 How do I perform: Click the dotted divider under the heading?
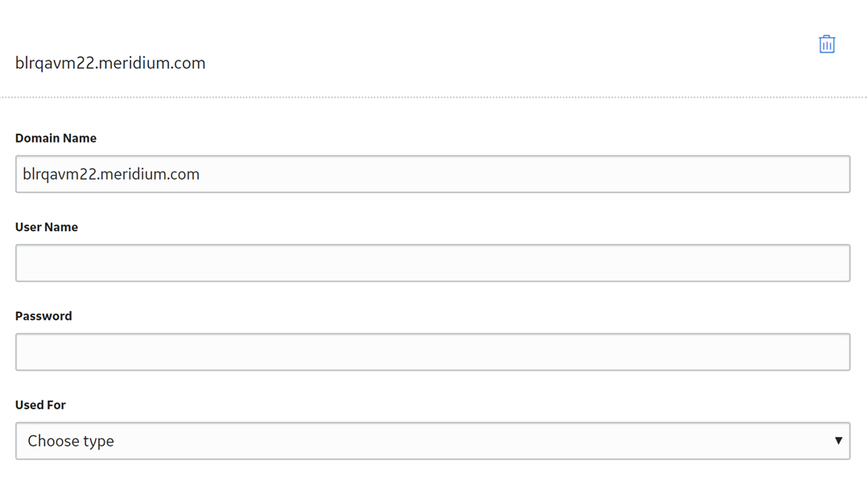[434, 97]
